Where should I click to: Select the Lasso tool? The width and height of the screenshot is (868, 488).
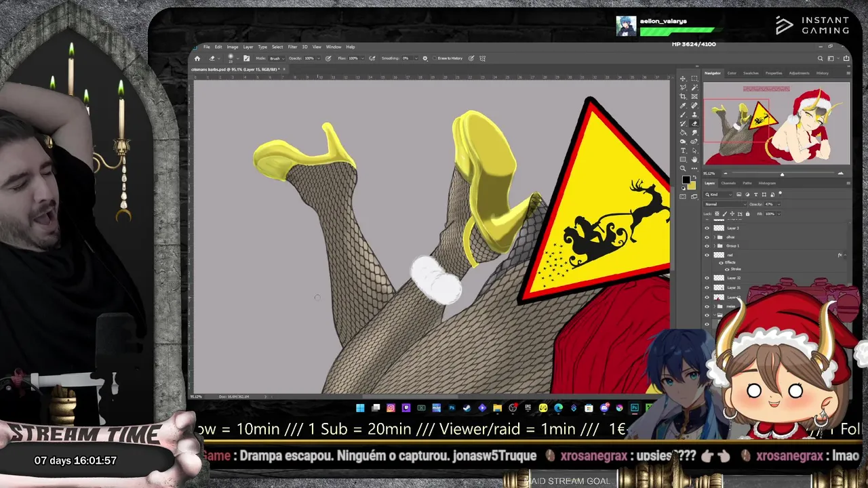click(683, 87)
